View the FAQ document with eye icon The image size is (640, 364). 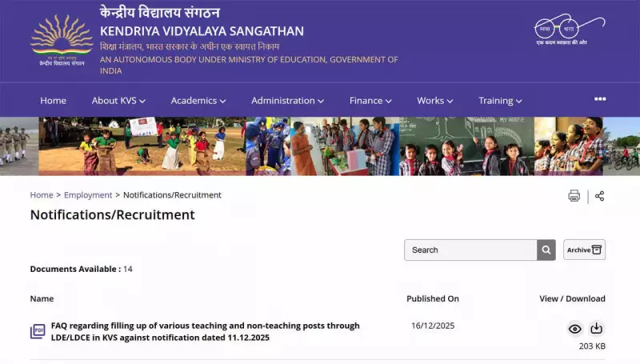coord(574,329)
